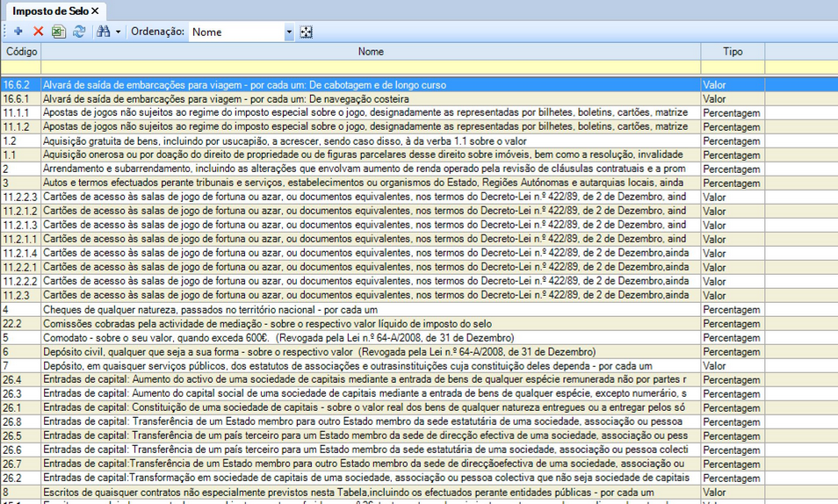
Task: Refresh the list with the blue arrows icon
Action: click(x=79, y=32)
